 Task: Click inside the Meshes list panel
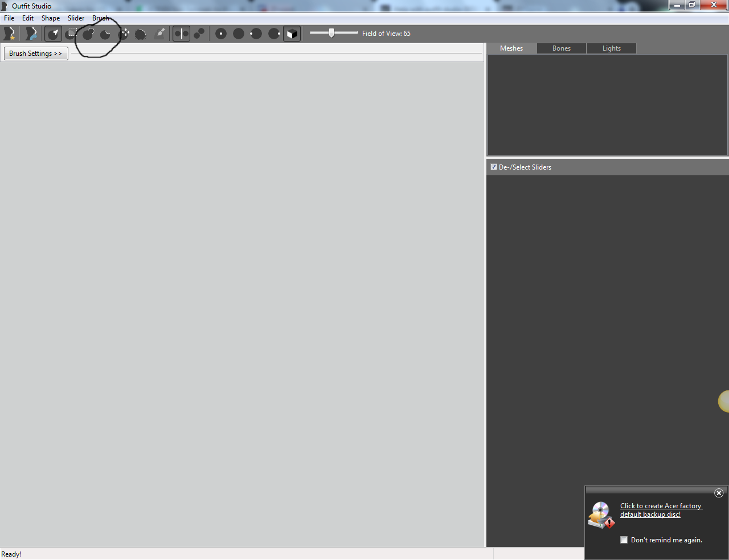point(607,105)
